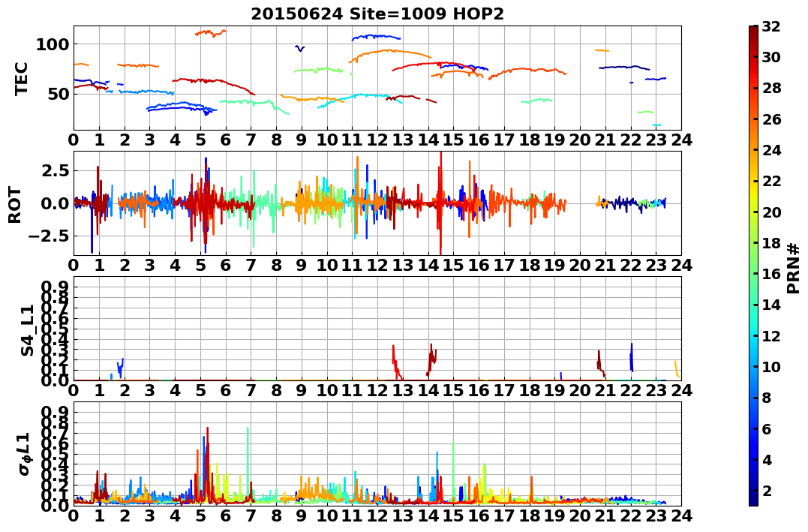808x532 pixels.
Task: Click hour tick 12 under the TEC panel
Action: click(377, 140)
